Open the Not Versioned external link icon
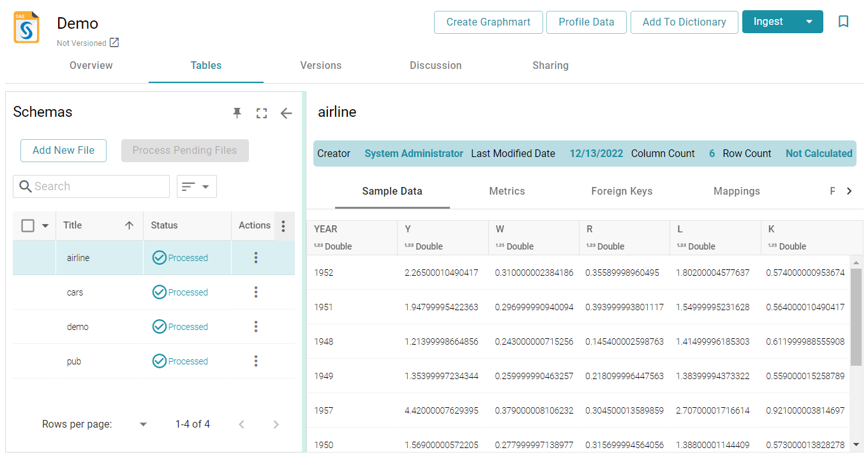The image size is (868, 457). tap(114, 42)
